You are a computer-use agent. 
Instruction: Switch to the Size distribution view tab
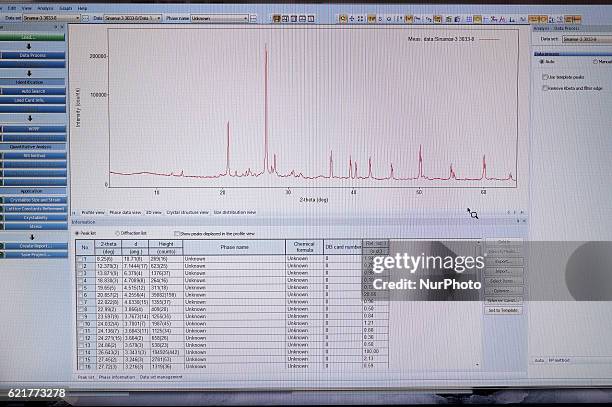[235, 212]
